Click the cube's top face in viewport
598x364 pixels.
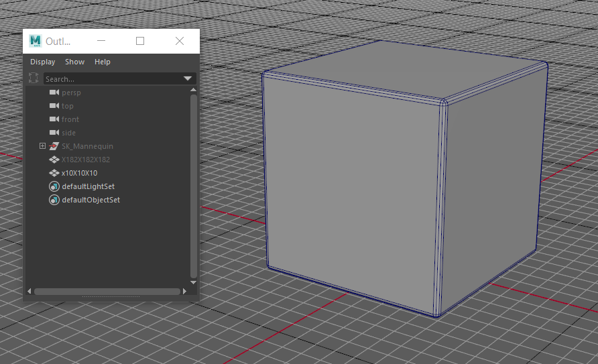(404, 70)
